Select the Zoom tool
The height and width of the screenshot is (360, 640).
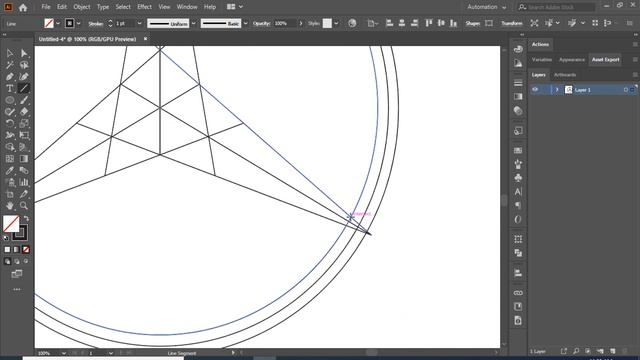pos(24,206)
